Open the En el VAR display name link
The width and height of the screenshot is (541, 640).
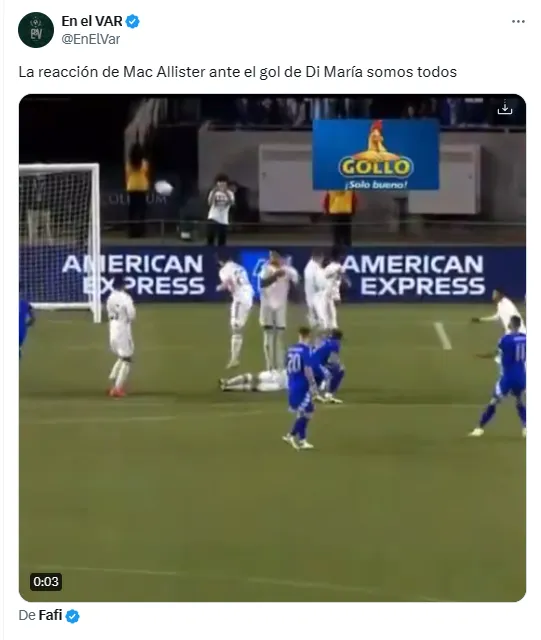coord(92,21)
